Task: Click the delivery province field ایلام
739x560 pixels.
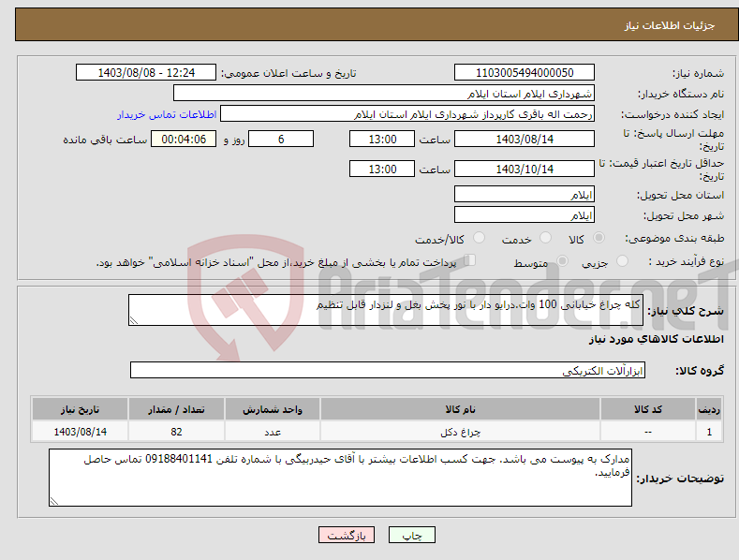Action: pyautogui.click(x=525, y=194)
